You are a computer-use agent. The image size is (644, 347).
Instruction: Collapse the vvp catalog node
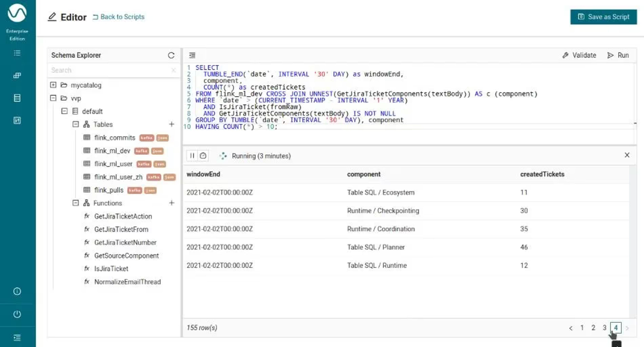click(x=53, y=98)
